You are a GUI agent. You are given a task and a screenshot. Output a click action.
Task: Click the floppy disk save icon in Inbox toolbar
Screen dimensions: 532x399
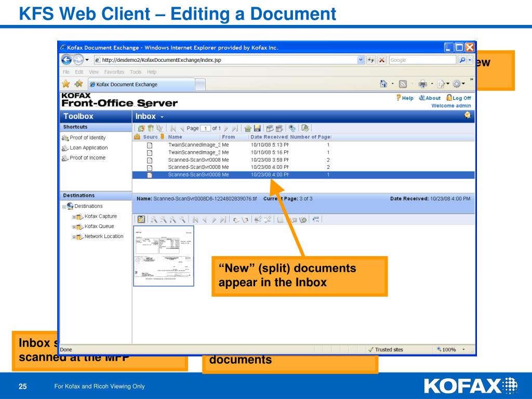[257, 128]
